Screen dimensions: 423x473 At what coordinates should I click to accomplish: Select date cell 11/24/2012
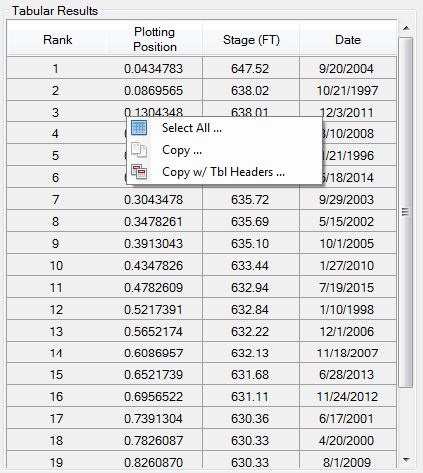(x=348, y=396)
